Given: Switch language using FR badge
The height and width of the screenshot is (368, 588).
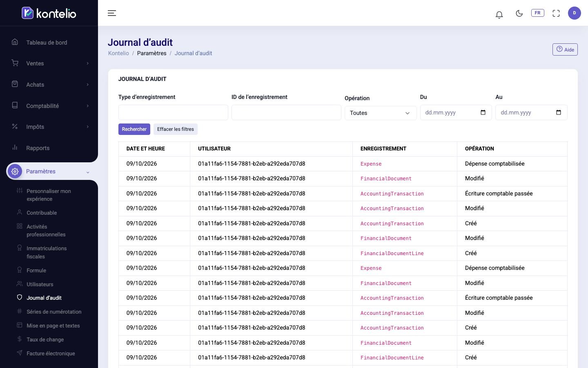Looking at the screenshot, I should (x=537, y=13).
